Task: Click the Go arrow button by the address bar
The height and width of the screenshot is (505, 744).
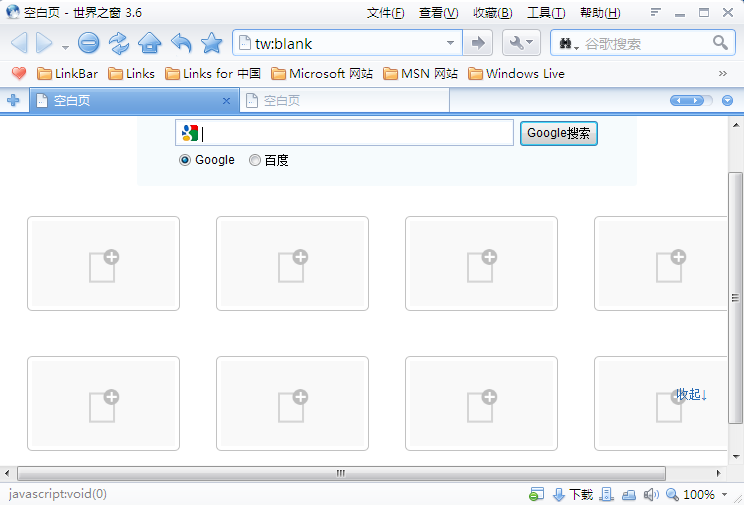Action: (x=478, y=43)
